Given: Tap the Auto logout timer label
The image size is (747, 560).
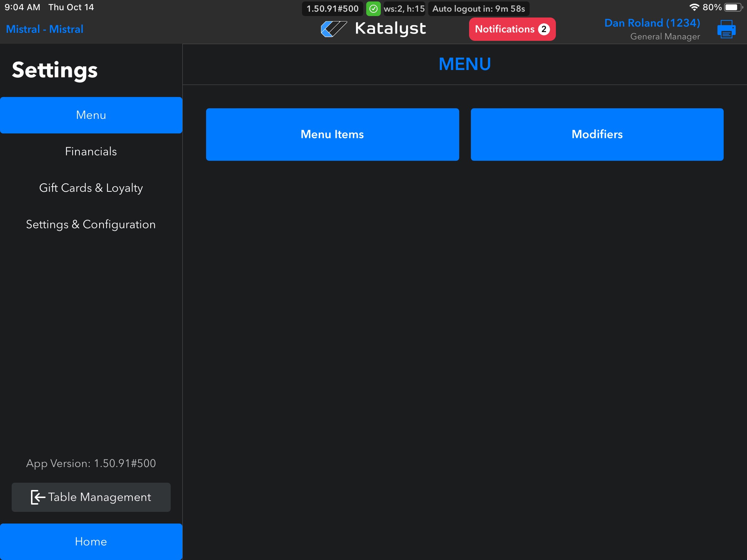Looking at the screenshot, I should tap(479, 9).
